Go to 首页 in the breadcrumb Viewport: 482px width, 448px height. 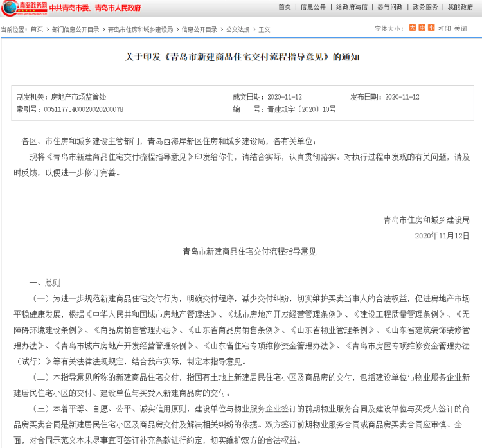tap(37, 30)
